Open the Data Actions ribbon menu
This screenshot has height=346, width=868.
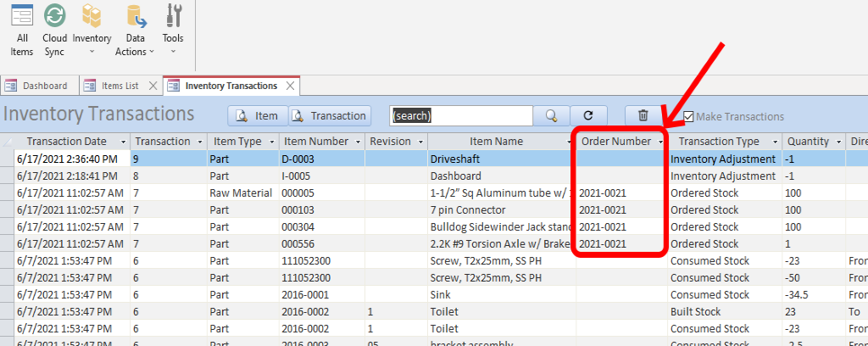click(135, 30)
